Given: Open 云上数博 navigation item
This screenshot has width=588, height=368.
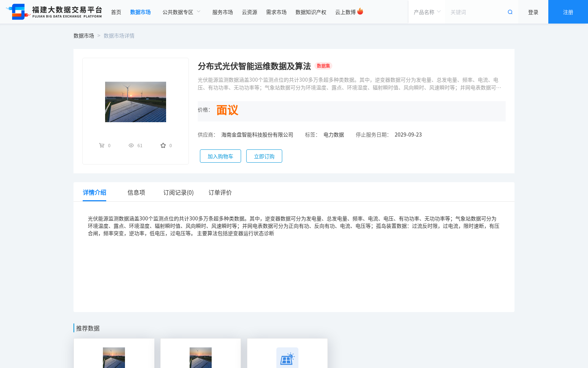Looking at the screenshot, I should 345,12.
